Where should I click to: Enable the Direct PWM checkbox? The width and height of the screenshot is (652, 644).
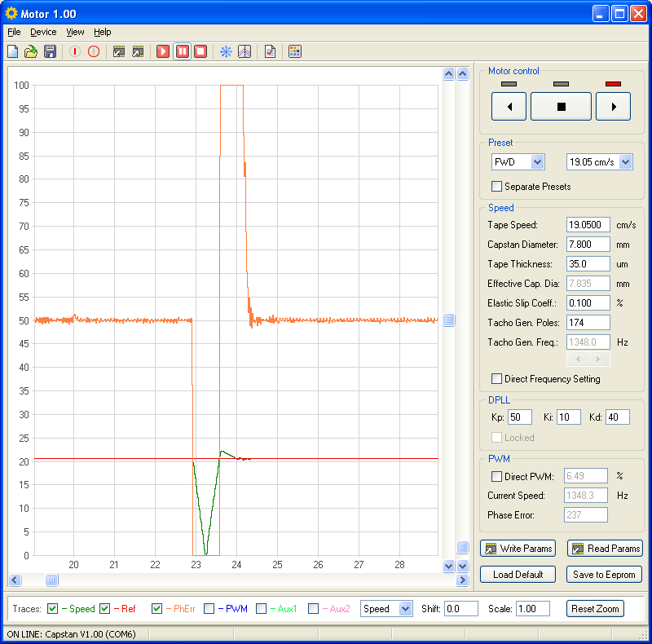496,476
